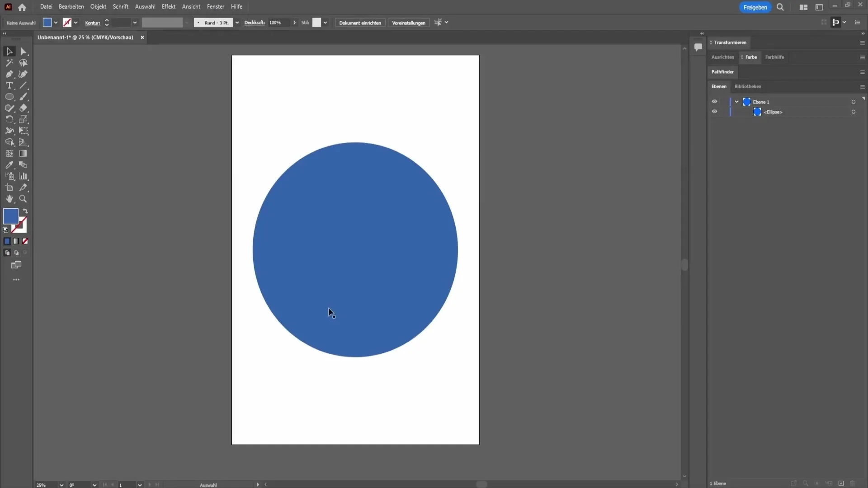The height and width of the screenshot is (488, 868).
Task: Select the Width warp tool
Action: [9, 131]
